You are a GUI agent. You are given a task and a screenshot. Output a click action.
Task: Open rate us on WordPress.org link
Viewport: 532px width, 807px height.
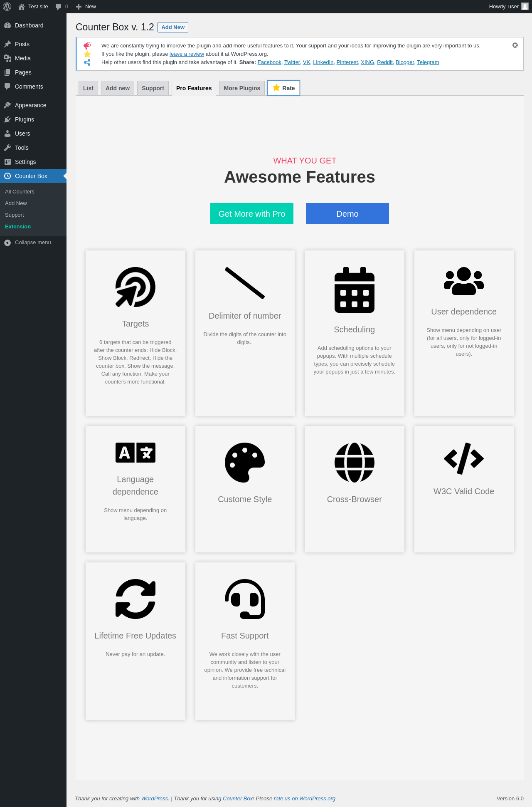tap(305, 798)
